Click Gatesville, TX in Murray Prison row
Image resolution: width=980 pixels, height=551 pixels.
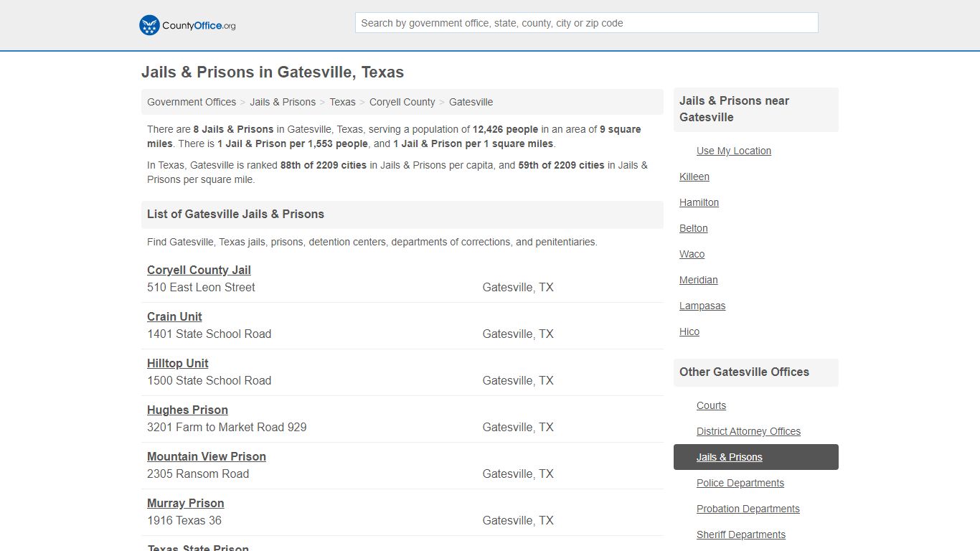tap(518, 520)
